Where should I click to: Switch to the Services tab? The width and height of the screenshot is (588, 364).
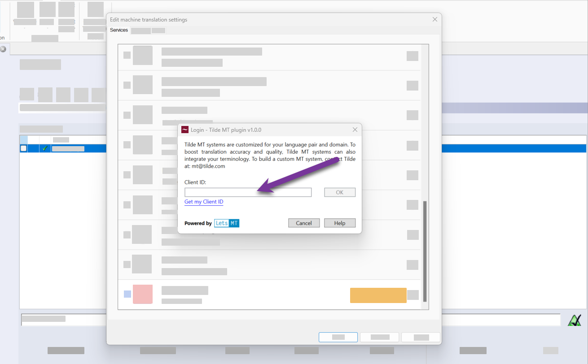tap(119, 30)
